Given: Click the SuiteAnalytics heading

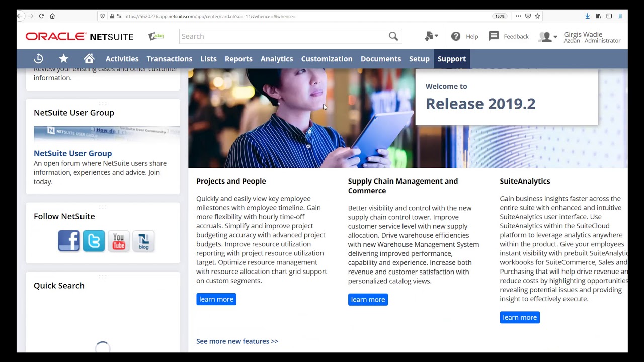Looking at the screenshot, I should pyautogui.click(x=525, y=181).
